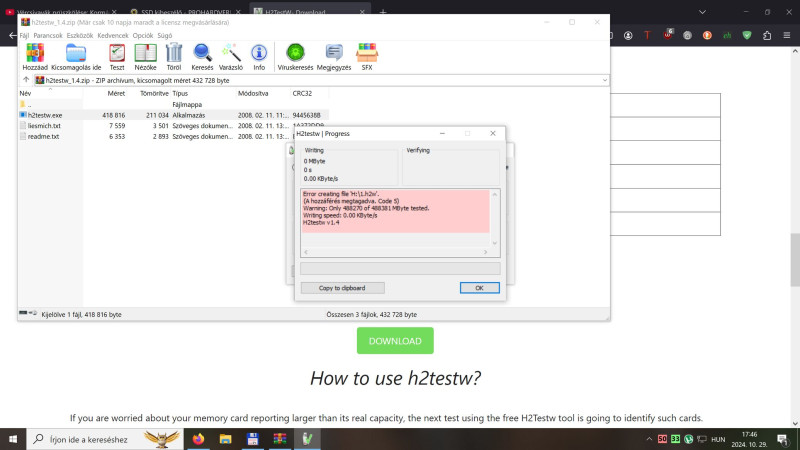Click the Hozzáad (add) toolbar icon in WinRAR
Image resolution: width=800 pixels, height=450 pixels.
pyautogui.click(x=35, y=53)
